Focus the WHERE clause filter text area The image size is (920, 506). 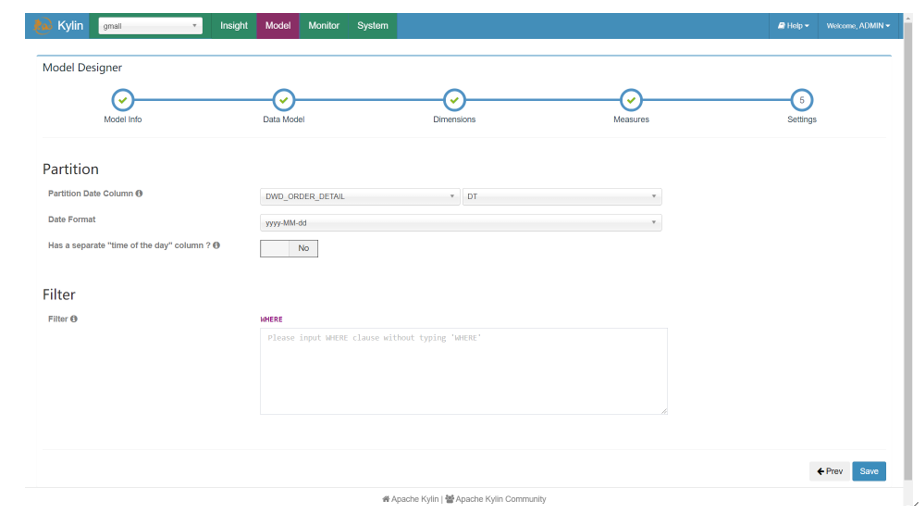(x=464, y=372)
